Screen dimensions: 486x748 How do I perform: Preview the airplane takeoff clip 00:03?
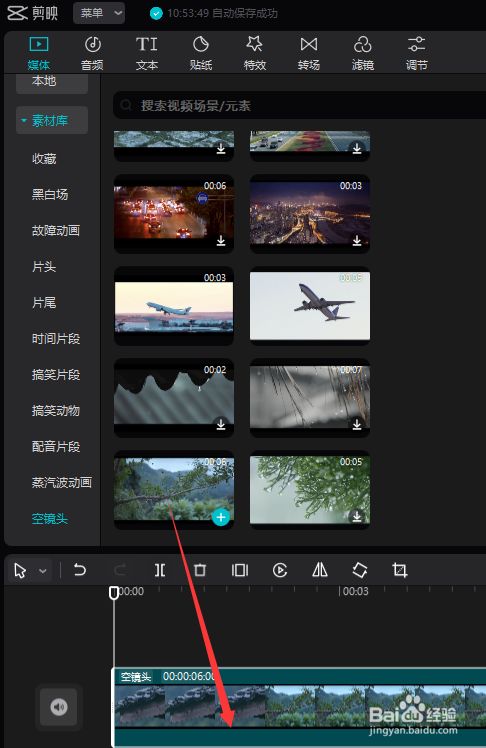174,306
